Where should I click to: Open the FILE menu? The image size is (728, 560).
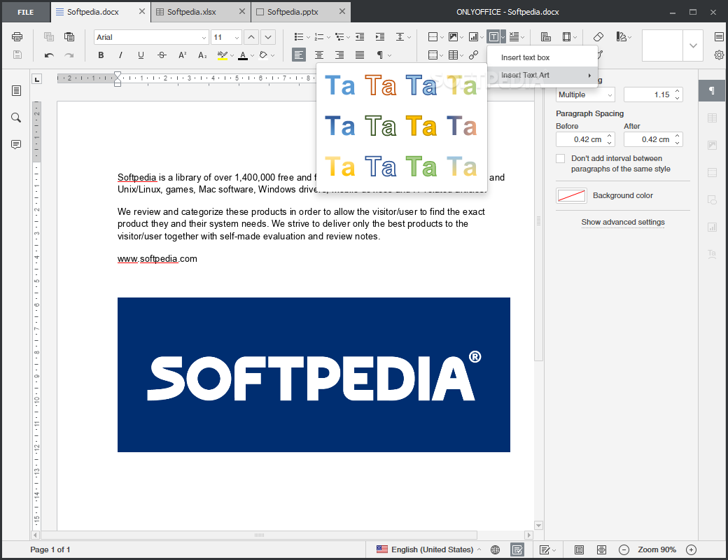pyautogui.click(x=25, y=12)
